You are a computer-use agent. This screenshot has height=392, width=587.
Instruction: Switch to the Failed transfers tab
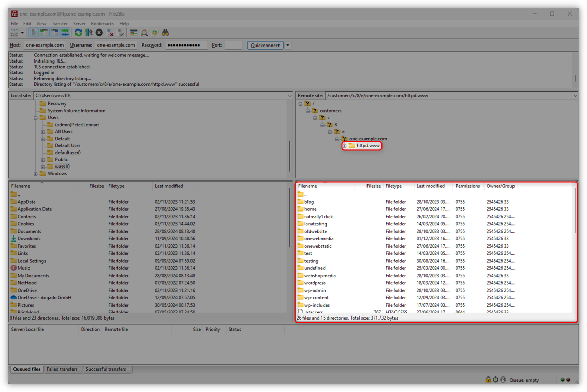[62, 369]
